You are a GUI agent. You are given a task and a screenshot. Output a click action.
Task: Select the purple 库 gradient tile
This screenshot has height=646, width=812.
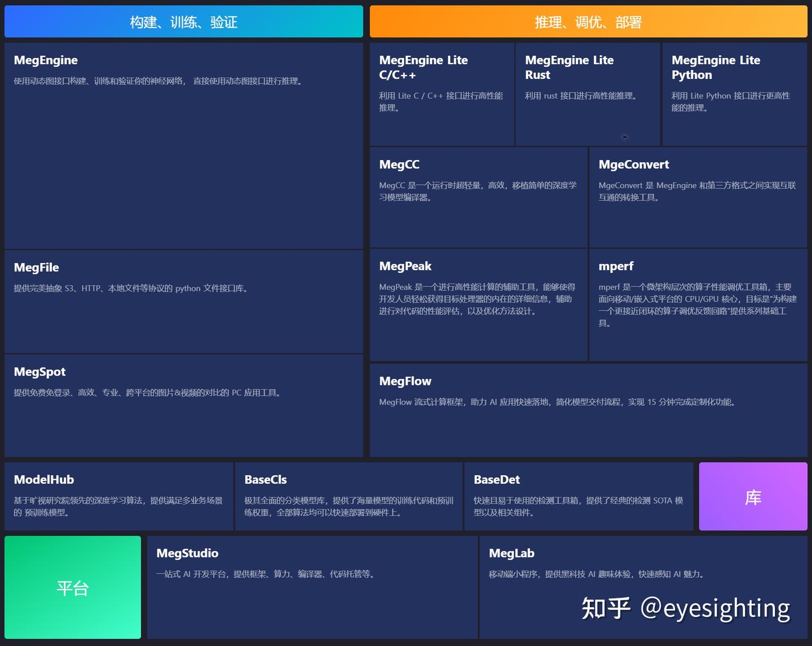point(753,496)
